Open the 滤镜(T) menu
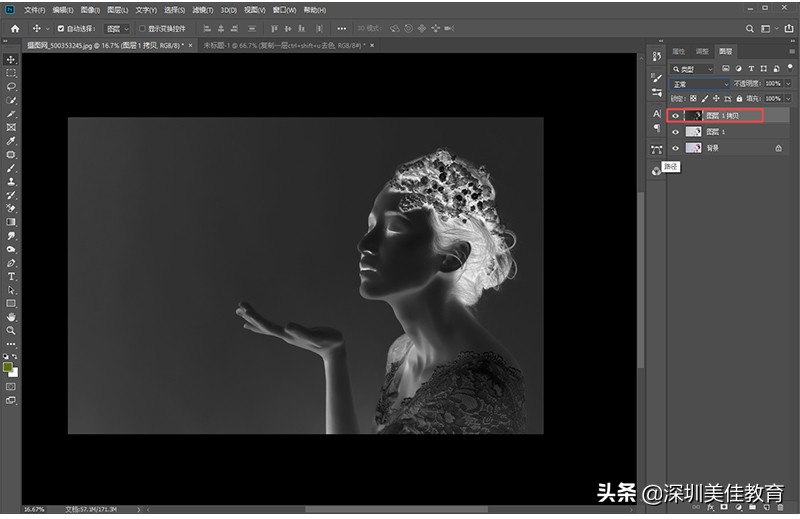 [x=203, y=10]
